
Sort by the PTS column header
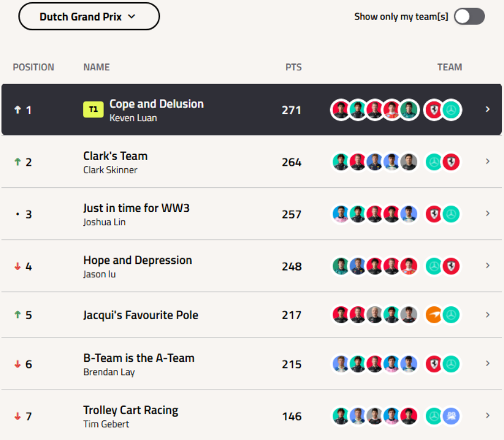(x=294, y=67)
